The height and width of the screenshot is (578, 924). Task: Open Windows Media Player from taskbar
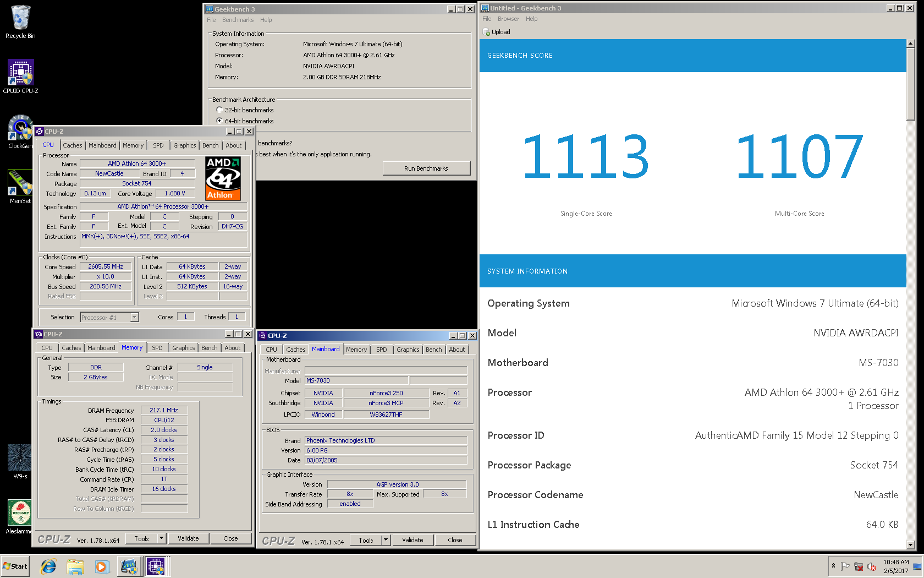coord(102,566)
